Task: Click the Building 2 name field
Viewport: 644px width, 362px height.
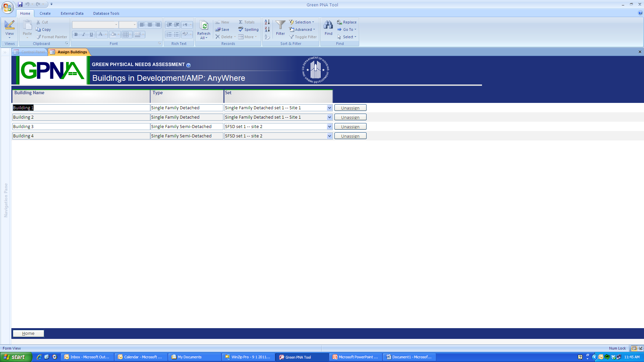Action: click(80, 117)
